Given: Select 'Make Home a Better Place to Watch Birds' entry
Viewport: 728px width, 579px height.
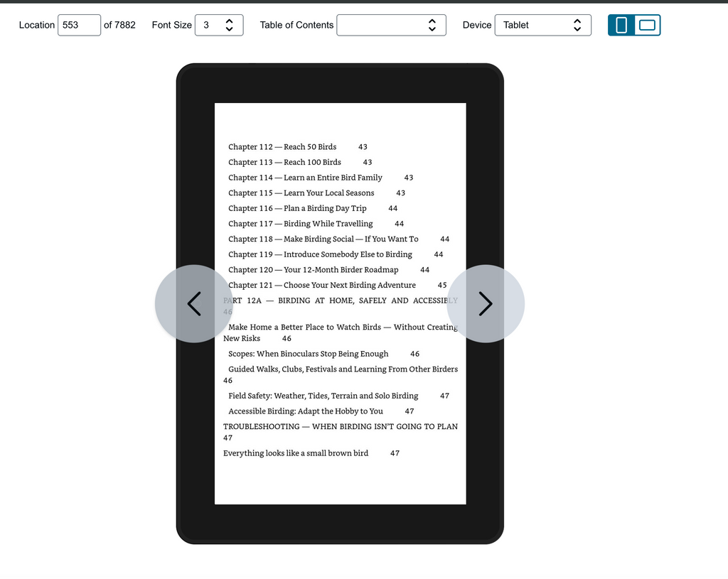Looking at the screenshot, I should pos(341,332).
